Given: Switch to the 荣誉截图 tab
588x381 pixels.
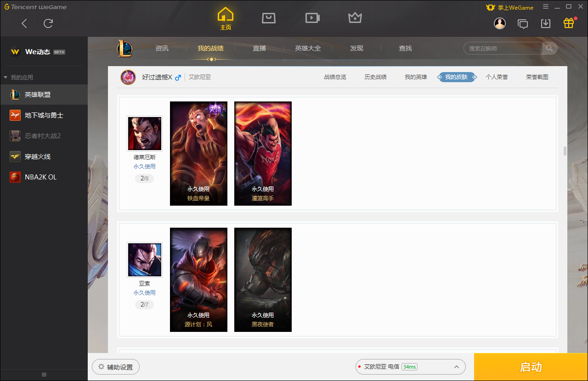Looking at the screenshot, I should point(537,77).
